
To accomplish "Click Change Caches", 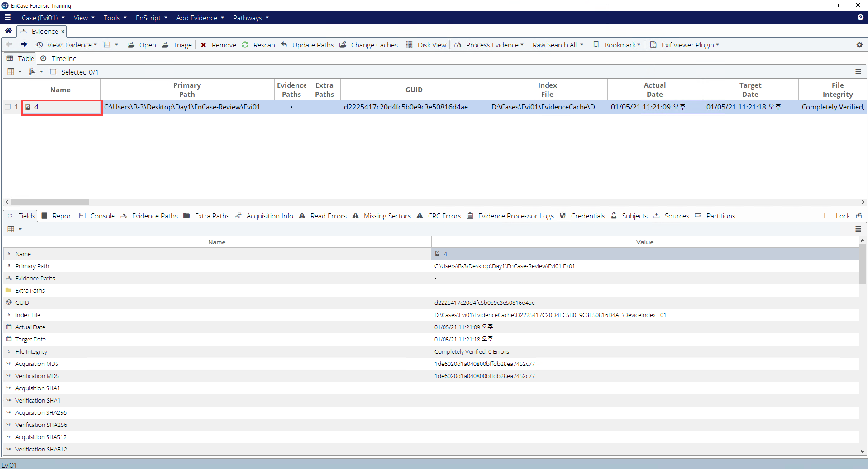I will [x=369, y=45].
